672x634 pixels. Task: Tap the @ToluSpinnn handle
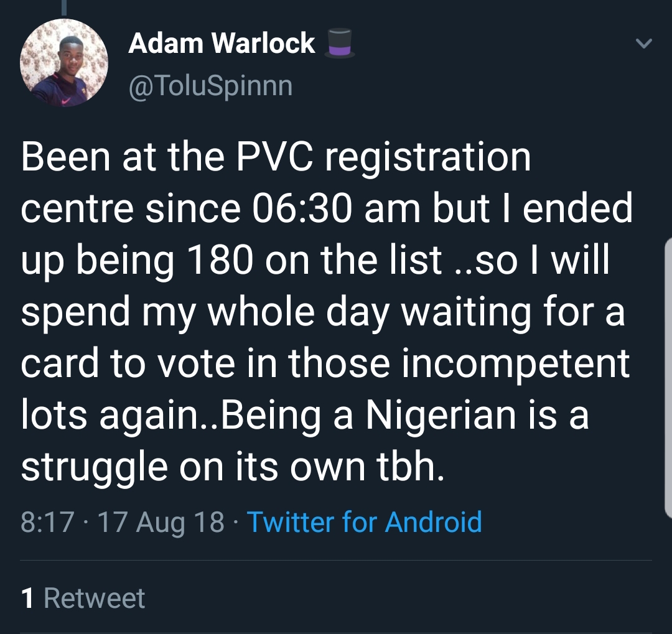point(210,86)
